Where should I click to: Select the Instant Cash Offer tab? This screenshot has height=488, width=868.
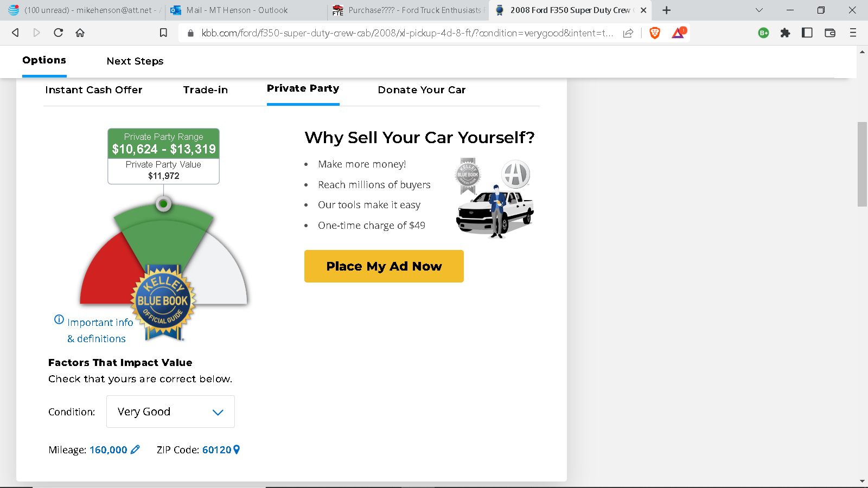(93, 90)
